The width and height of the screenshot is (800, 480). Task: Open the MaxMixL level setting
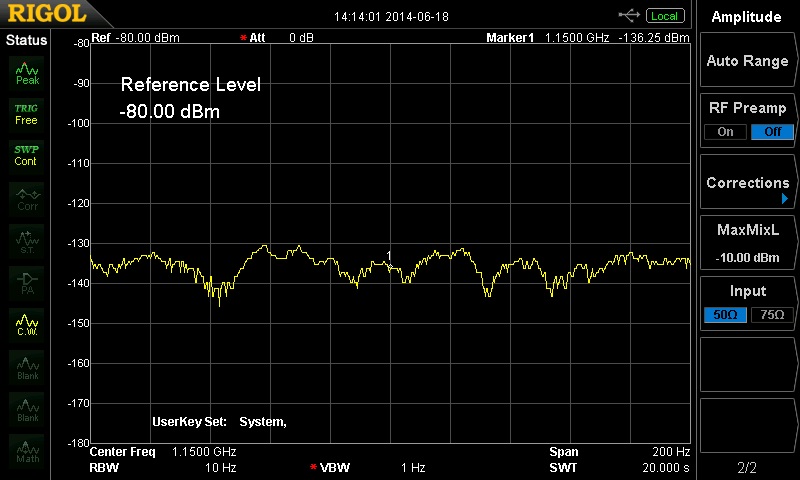pos(747,243)
